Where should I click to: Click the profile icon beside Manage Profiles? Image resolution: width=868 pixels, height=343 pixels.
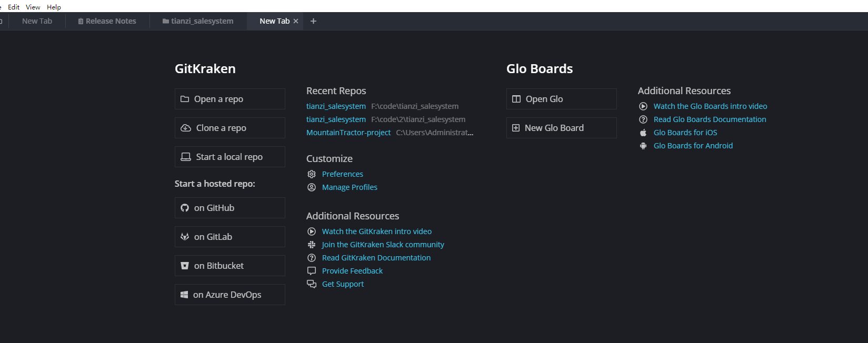click(x=312, y=187)
